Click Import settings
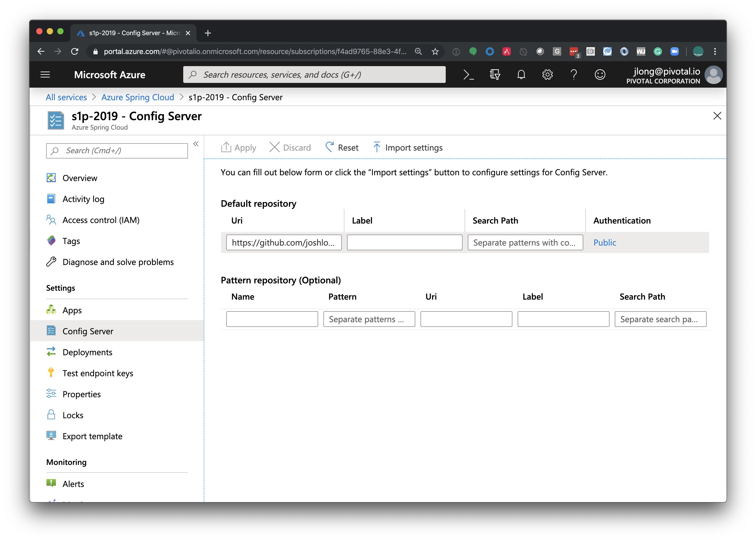This screenshot has width=756, height=541. point(408,147)
